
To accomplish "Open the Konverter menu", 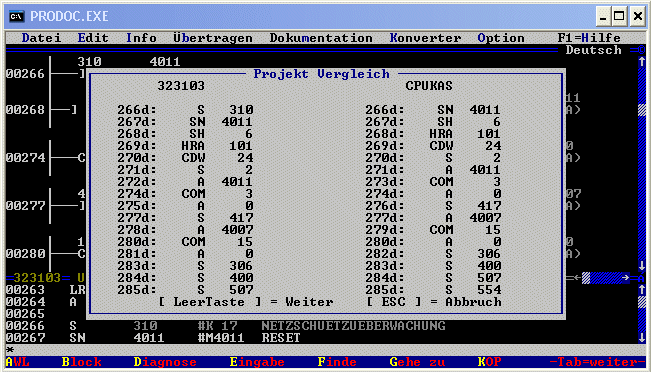I will coord(426,38).
